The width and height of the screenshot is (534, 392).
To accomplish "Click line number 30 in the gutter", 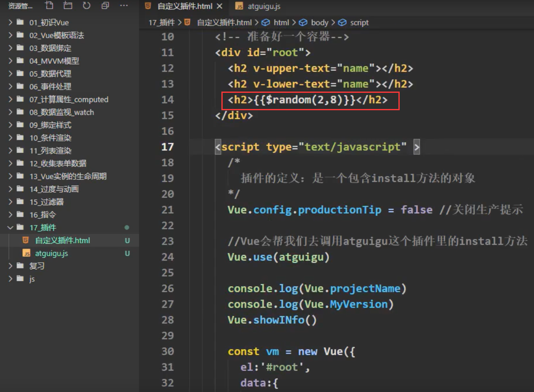I will pos(167,351).
